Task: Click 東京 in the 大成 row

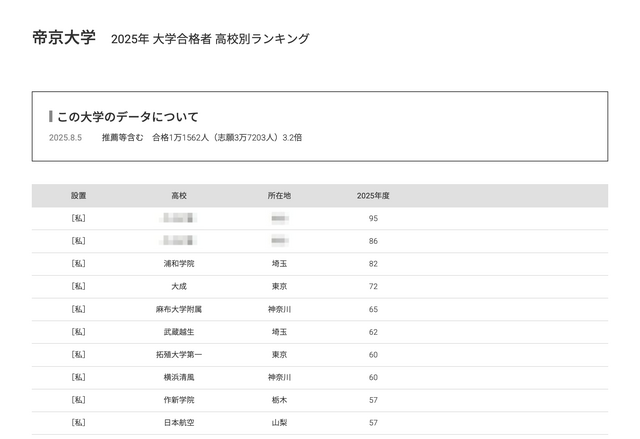Action: click(x=279, y=286)
